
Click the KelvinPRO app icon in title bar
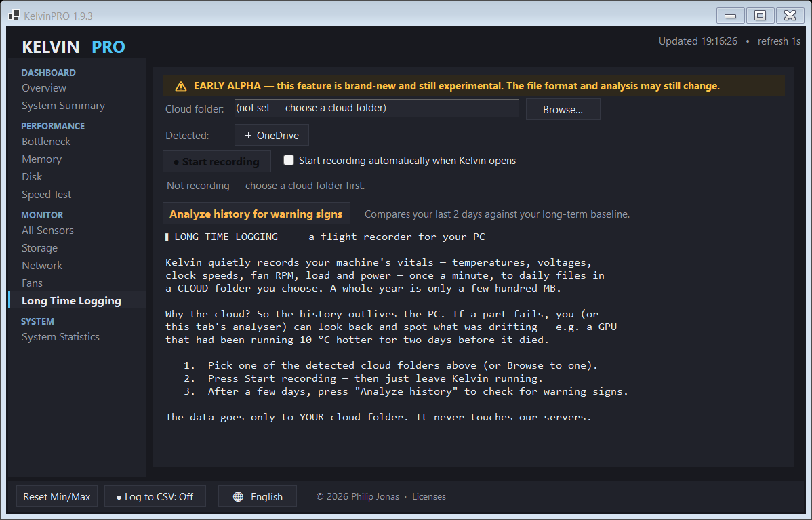[x=14, y=15]
